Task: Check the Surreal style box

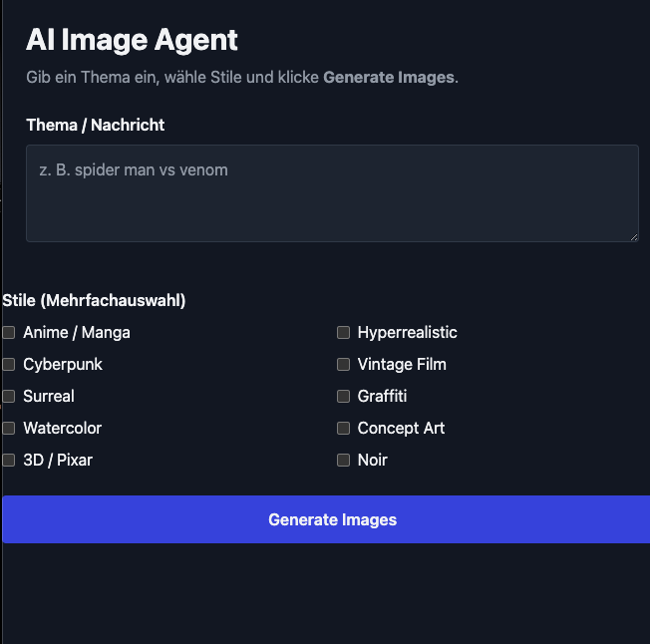Action: [x=9, y=396]
